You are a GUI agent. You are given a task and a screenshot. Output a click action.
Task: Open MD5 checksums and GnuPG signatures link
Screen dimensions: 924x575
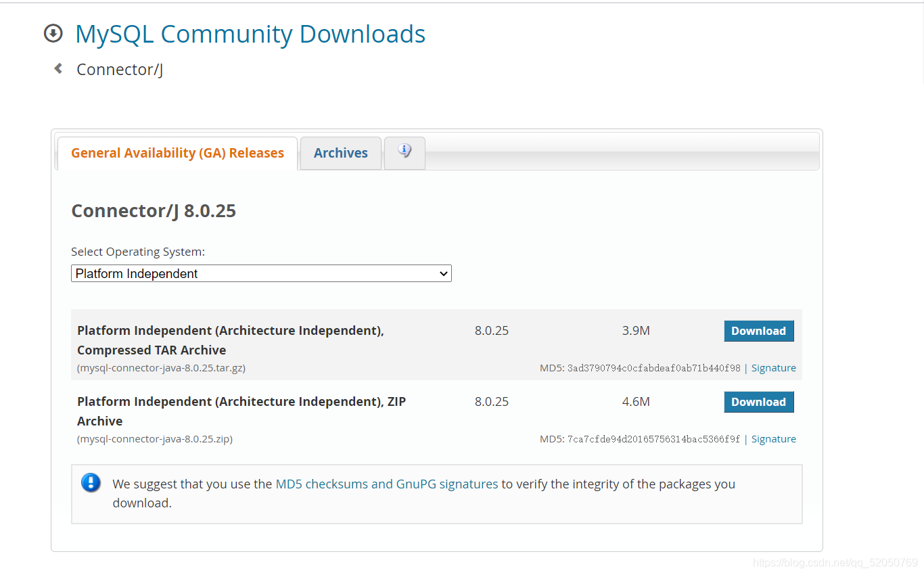pyautogui.click(x=387, y=484)
